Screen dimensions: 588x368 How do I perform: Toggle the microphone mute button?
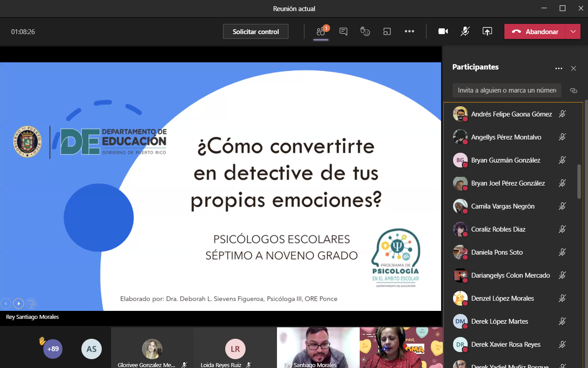465,31
